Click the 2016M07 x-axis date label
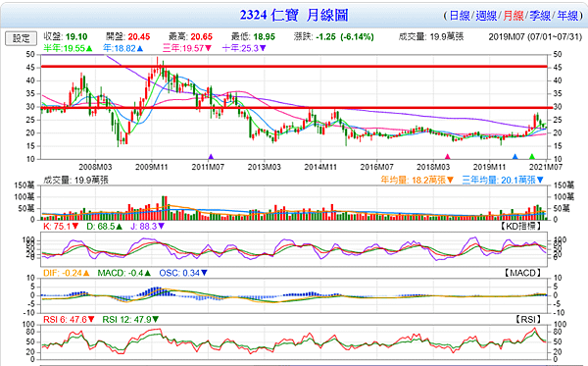The width and height of the screenshot is (588, 366). pyautogui.click(x=376, y=167)
